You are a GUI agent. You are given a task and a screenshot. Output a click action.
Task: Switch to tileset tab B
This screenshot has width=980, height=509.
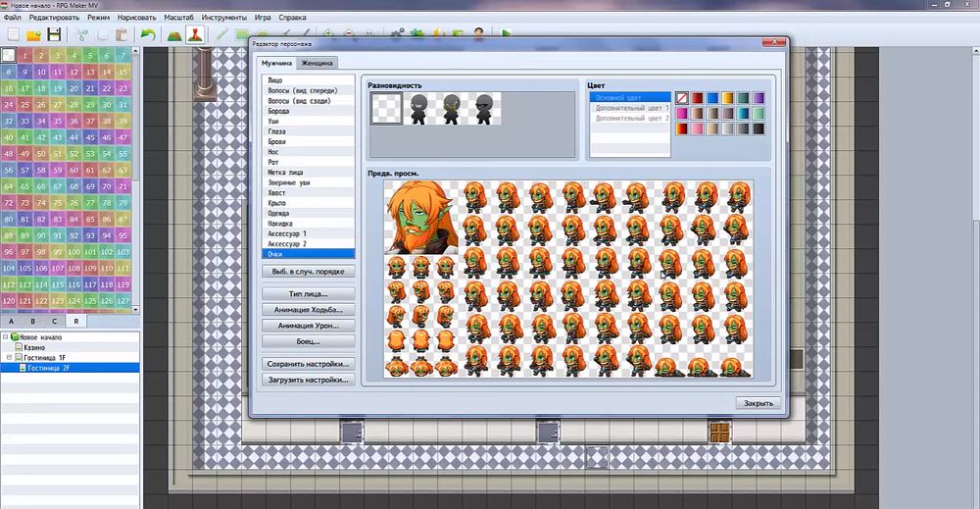point(33,322)
